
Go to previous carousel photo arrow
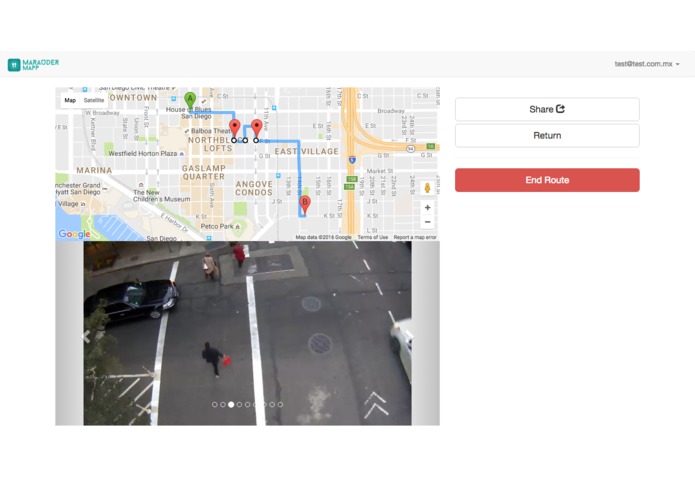pos(86,336)
